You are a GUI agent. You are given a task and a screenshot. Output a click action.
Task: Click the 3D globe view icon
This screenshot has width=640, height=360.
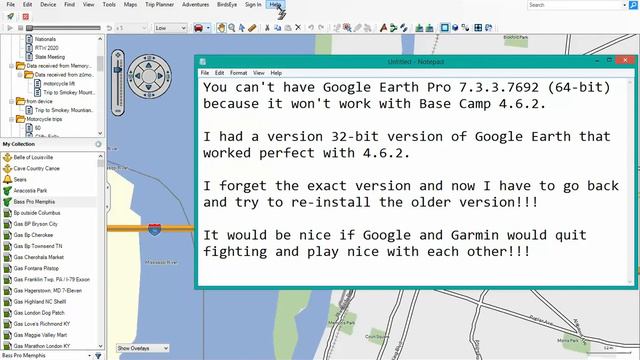(x=455, y=28)
